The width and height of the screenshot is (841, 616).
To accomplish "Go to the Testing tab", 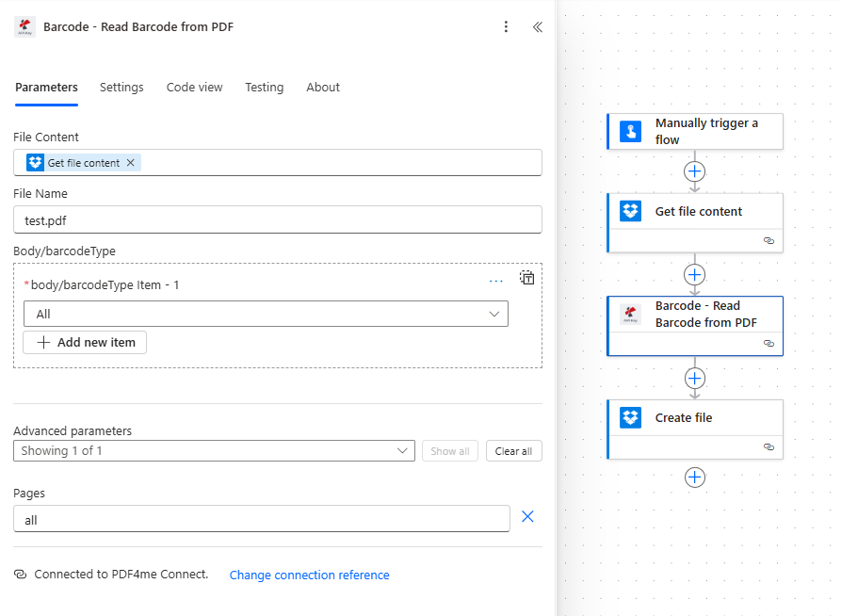I will (264, 88).
